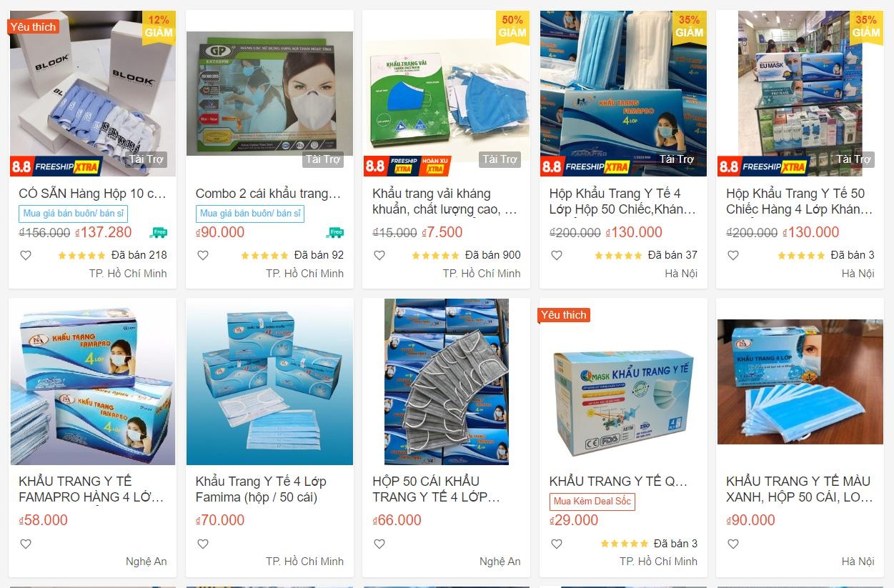Click free shipping truck icon beside 137.280 price
Image resolution: width=894 pixels, height=588 pixels.
pyautogui.click(x=158, y=232)
